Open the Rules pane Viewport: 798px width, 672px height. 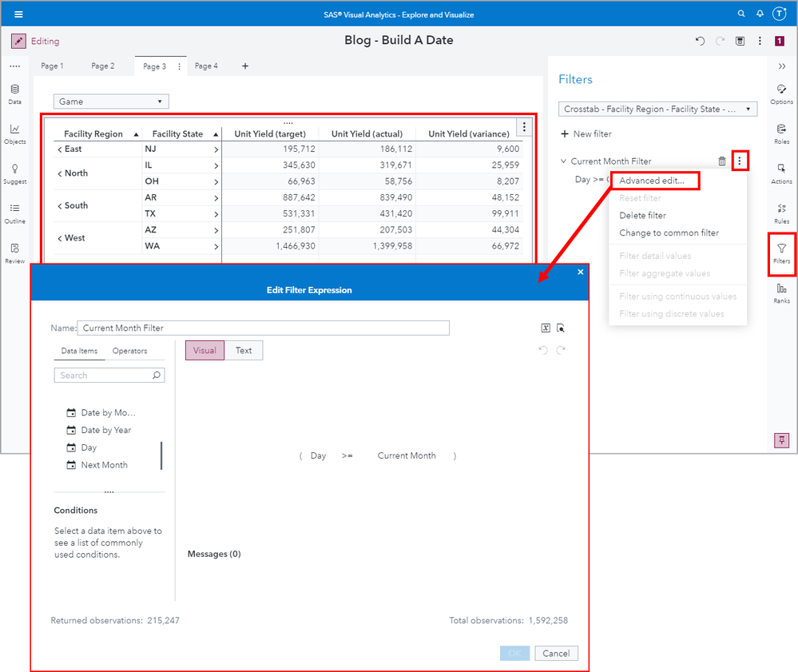point(782,214)
